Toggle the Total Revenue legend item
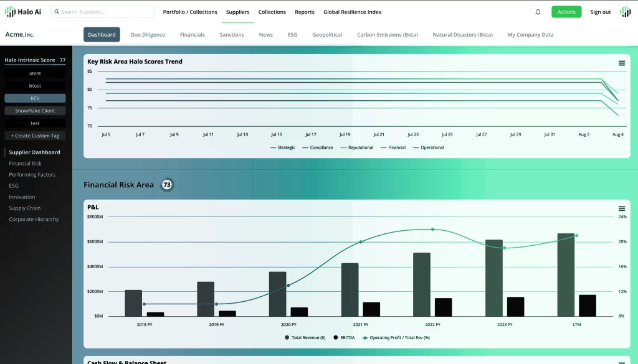The height and width of the screenshot is (364, 638). 305,337
